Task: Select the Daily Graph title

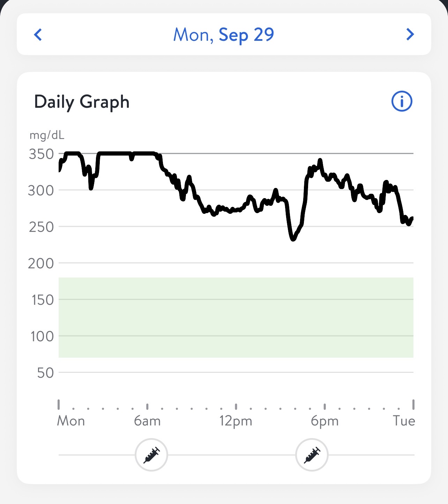Action: click(82, 102)
